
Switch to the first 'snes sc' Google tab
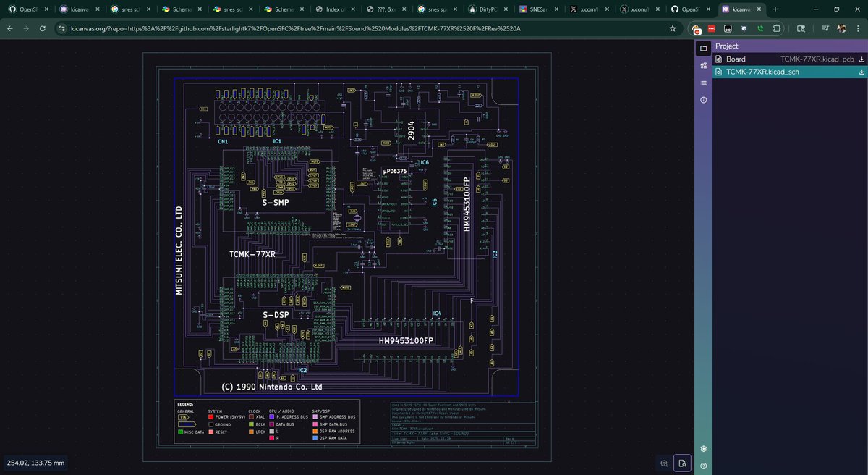pyautogui.click(x=131, y=9)
